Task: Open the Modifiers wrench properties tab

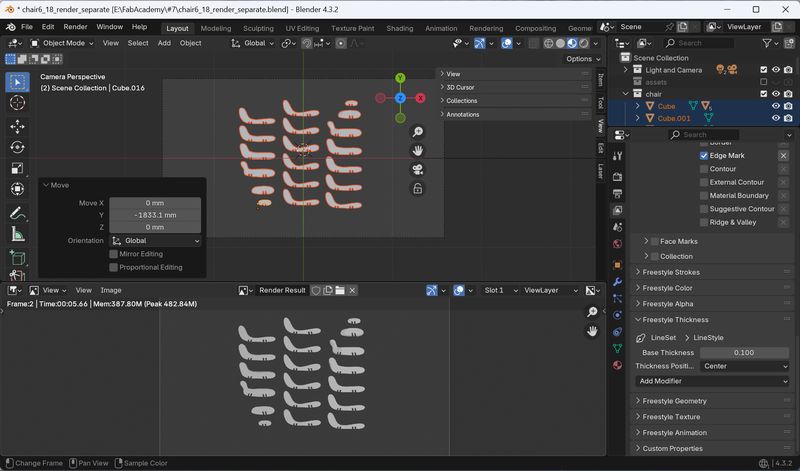Action: coord(617,282)
